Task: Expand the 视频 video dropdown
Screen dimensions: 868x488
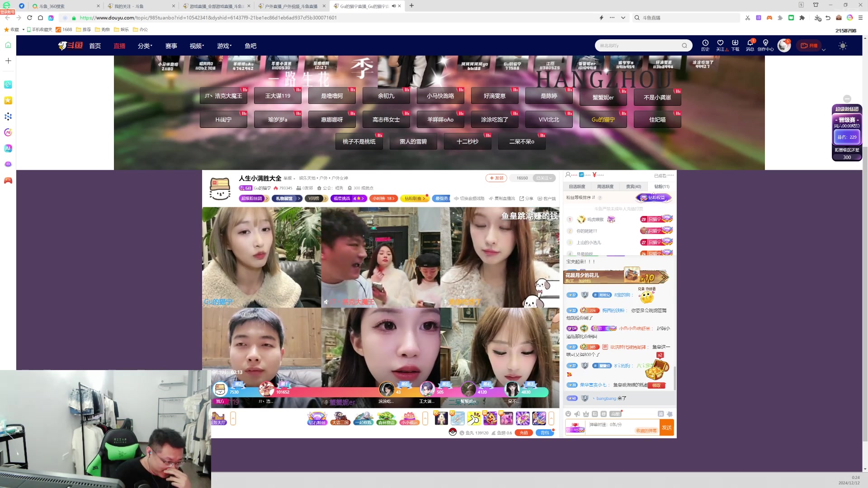Action: (x=197, y=46)
